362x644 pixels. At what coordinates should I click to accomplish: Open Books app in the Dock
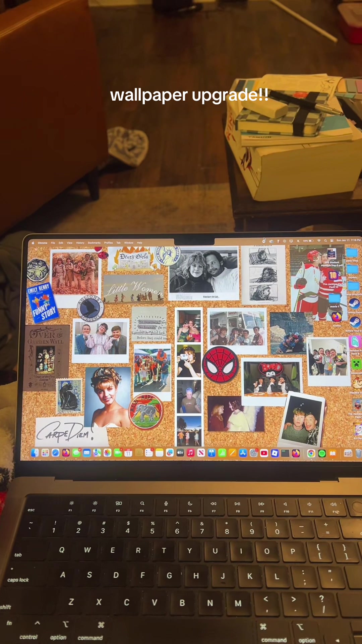333,453
